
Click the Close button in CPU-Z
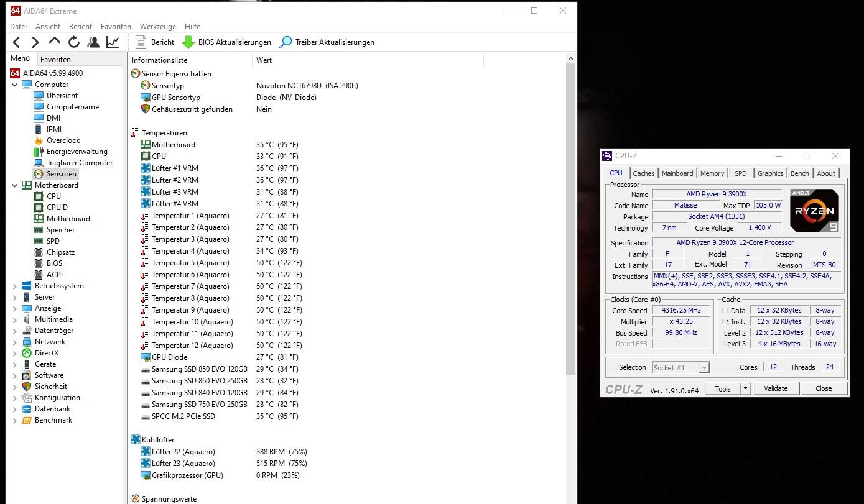(x=824, y=388)
